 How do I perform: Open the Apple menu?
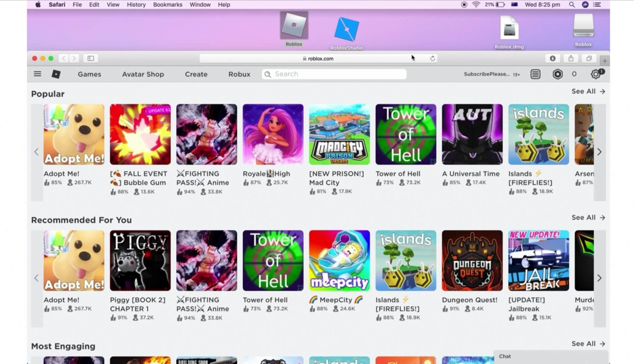(38, 4)
